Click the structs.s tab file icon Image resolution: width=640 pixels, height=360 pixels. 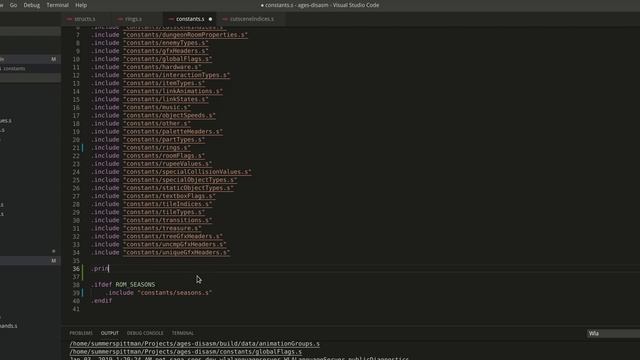point(69,19)
